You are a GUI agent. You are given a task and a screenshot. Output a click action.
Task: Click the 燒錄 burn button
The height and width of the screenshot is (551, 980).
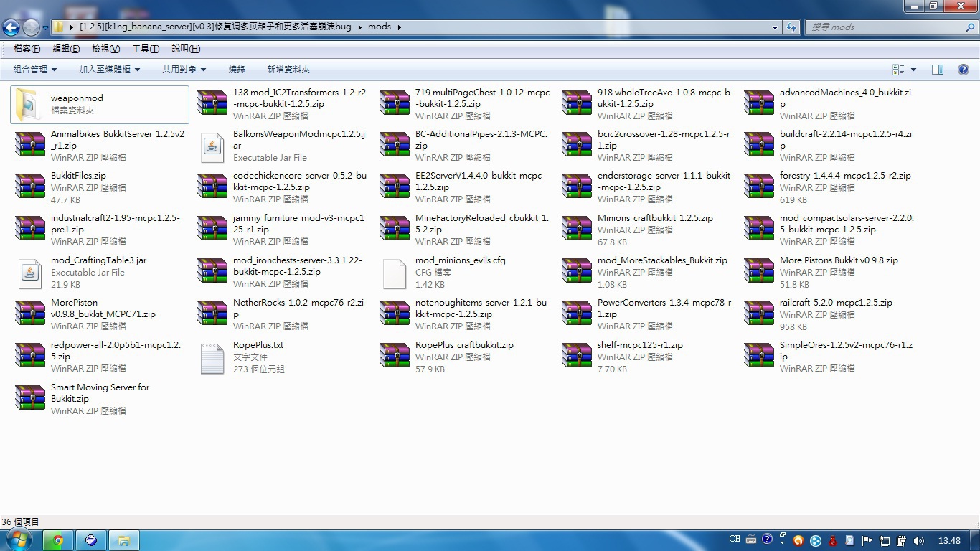coord(237,70)
